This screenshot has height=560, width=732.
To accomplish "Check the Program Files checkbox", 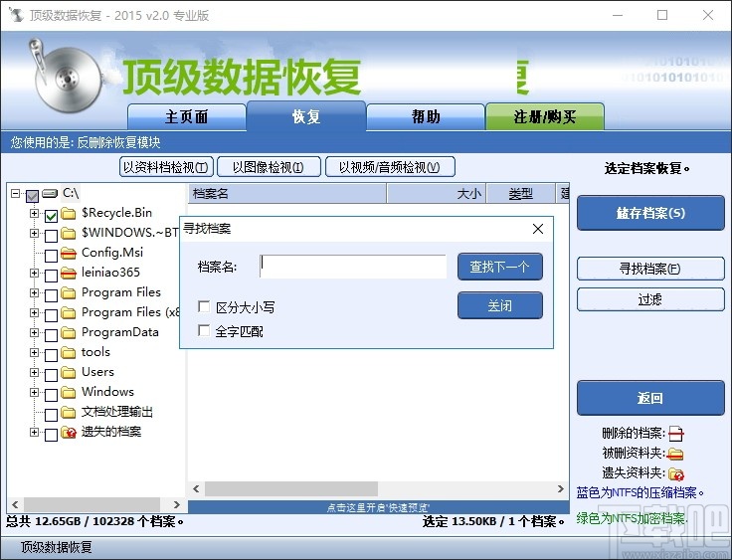I will tap(51, 295).
